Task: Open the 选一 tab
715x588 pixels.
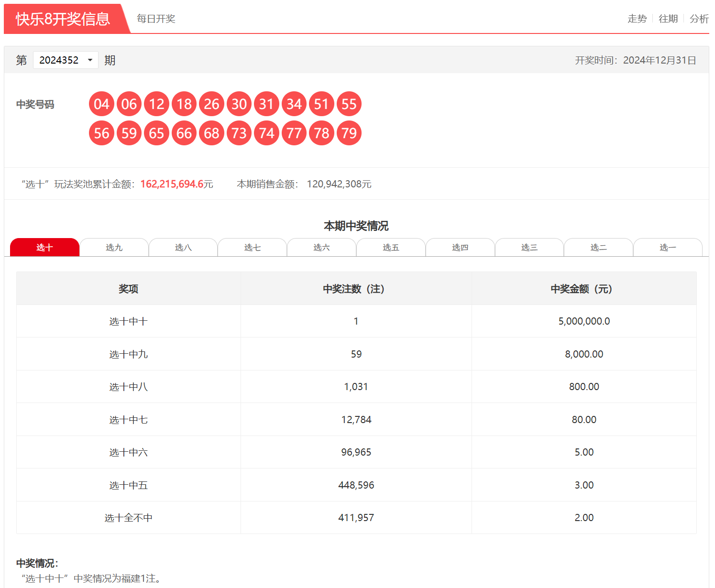Action: point(668,247)
